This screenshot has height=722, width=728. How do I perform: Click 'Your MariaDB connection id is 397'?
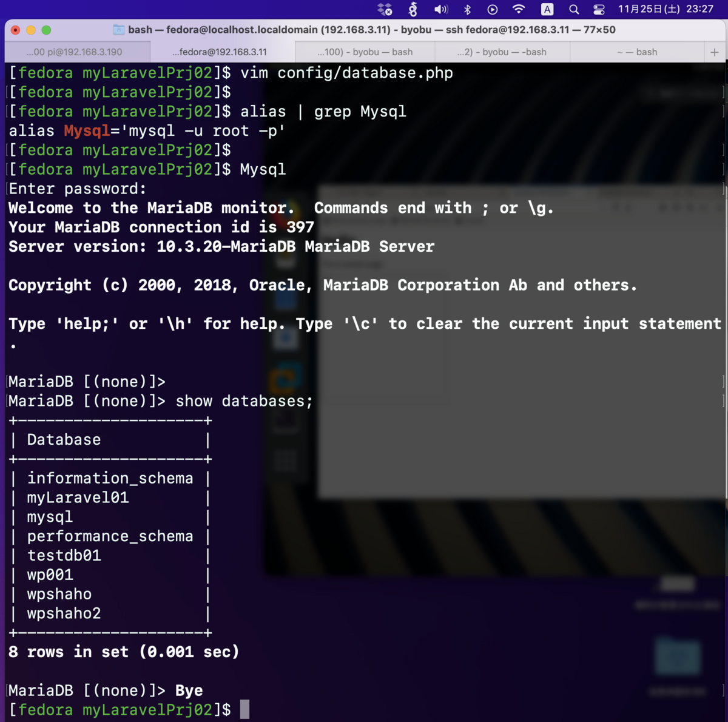(161, 228)
